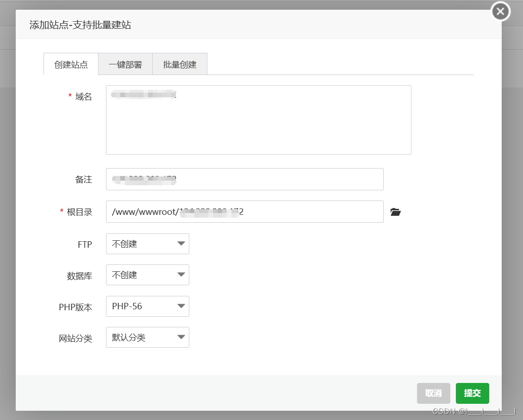Click into the 根目录 path field
Image resolution: width=523 pixels, height=420 pixels.
pos(244,212)
